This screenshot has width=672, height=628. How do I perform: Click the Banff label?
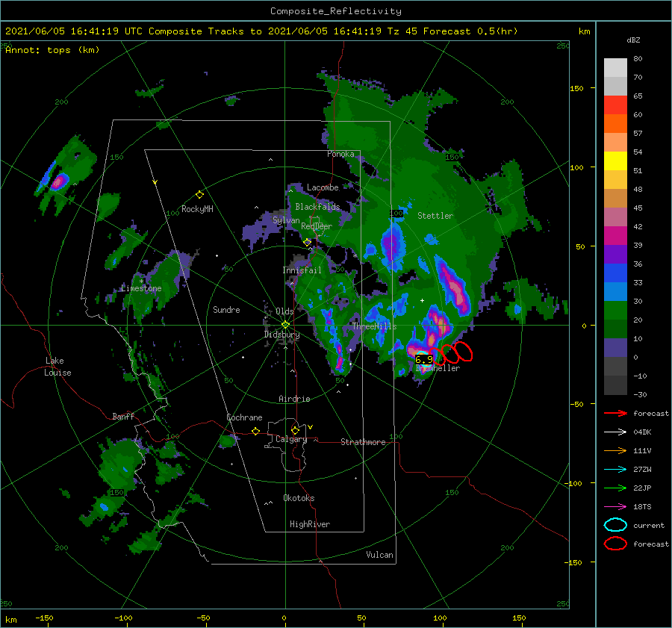coord(123,417)
